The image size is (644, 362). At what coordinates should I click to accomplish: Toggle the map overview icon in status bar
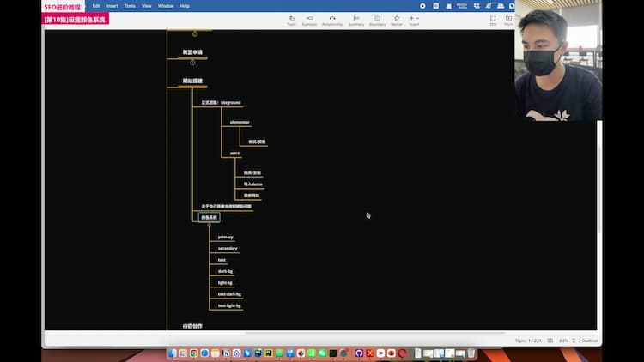click(x=550, y=341)
